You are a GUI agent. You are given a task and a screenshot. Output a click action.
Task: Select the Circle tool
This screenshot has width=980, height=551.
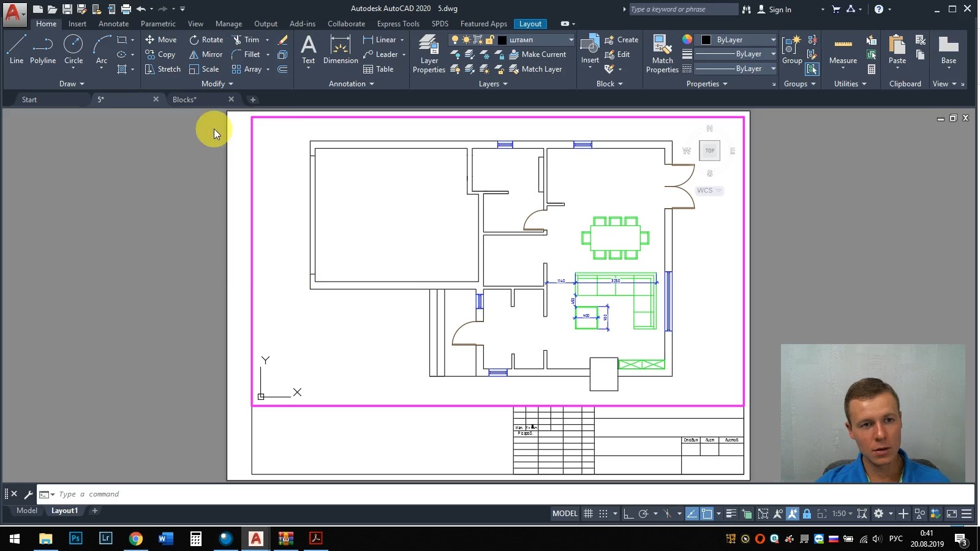pyautogui.click(x=73, y=49)
